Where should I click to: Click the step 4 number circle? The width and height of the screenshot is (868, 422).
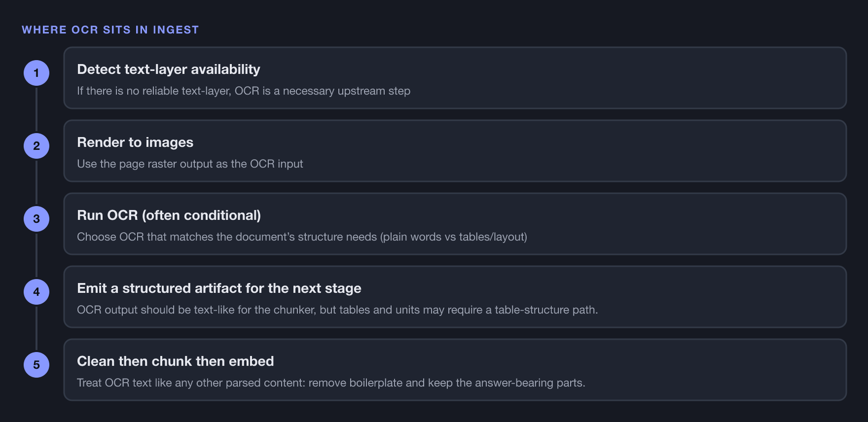36,292
